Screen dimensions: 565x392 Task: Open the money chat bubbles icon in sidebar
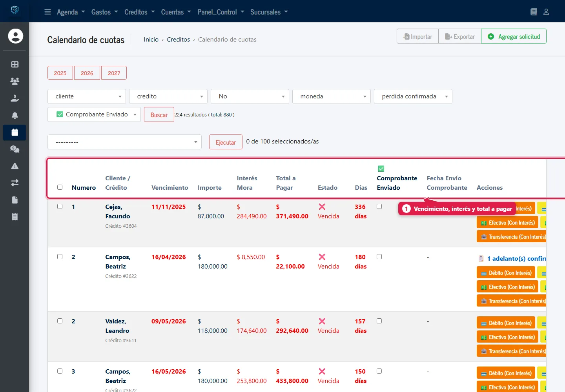point(15,149)
